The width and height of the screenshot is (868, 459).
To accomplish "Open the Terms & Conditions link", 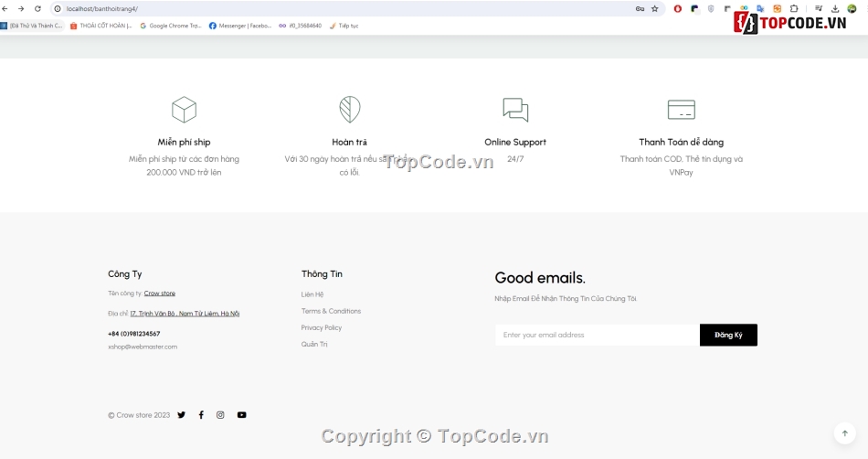I will (331, 311).
